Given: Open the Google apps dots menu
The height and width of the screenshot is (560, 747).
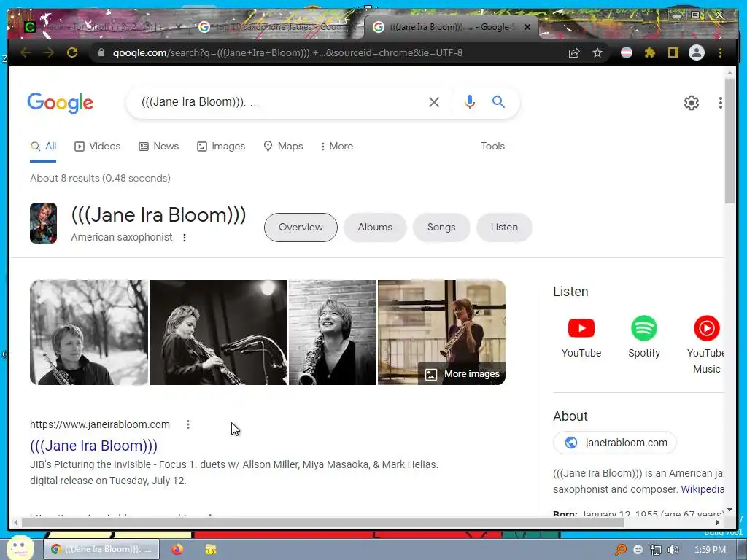Looking at the screenshot, I should [x=720, y=103].
